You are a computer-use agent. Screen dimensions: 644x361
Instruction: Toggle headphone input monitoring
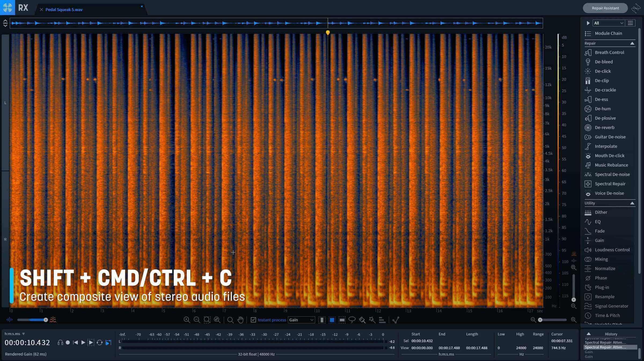tap(60, 342)
